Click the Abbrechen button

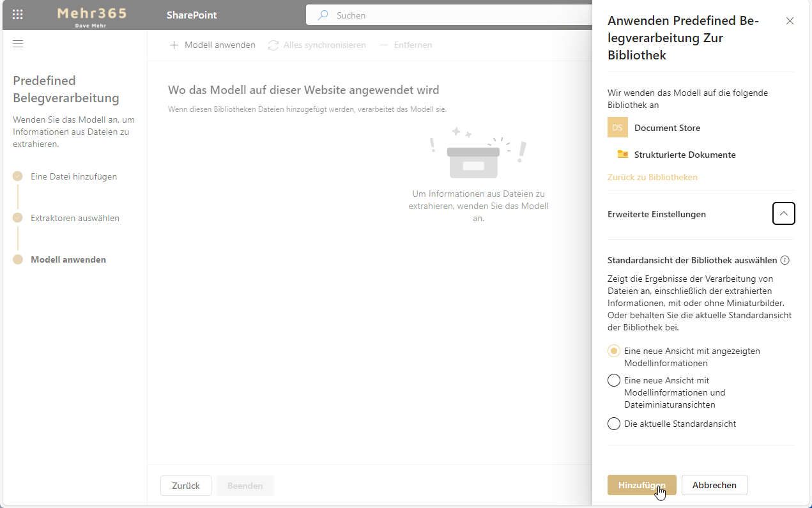[714, 485]
